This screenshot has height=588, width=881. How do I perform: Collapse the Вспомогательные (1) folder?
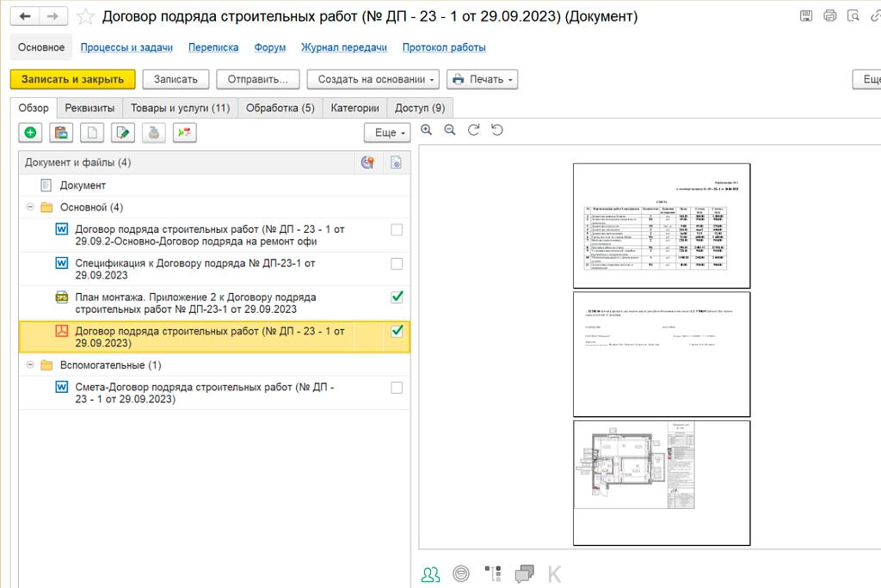30,365
